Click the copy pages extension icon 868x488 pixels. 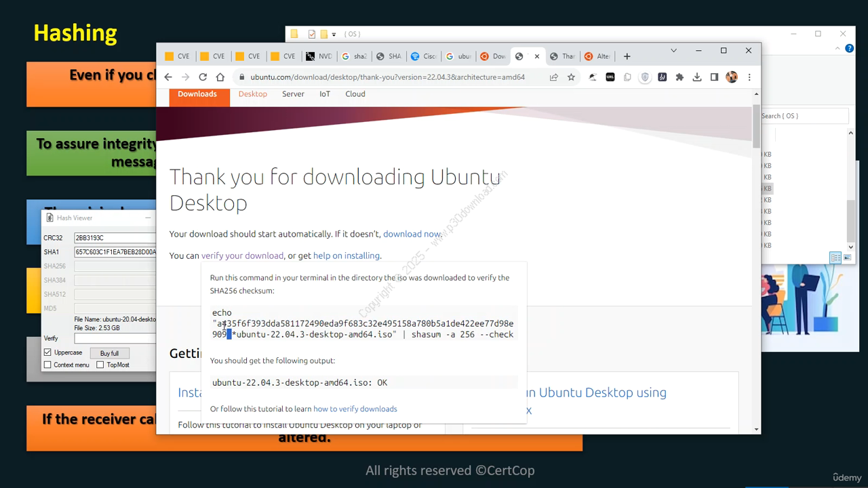pos(627,77)
